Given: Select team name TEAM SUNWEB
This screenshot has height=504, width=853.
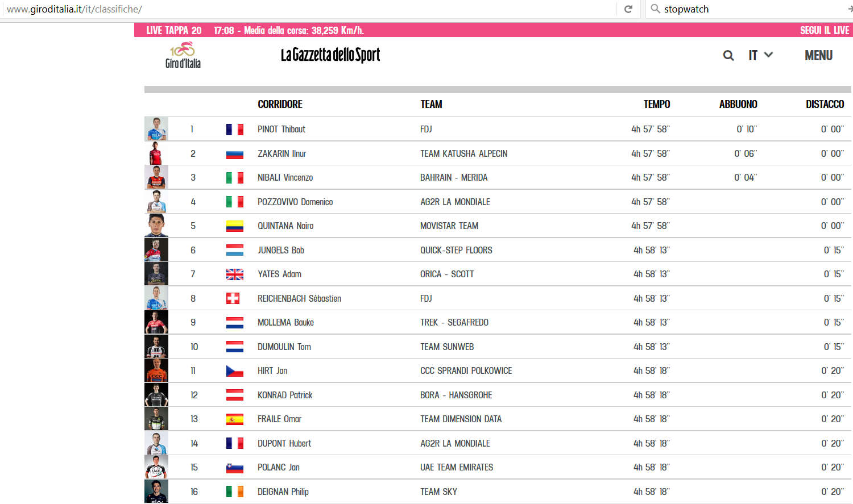Looking at the screenshot, I should point(447,347).
